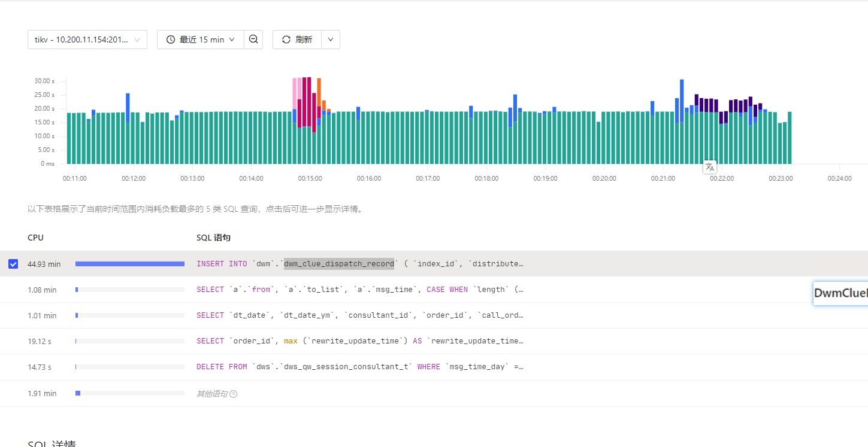Click the pink bar in the chart

pyautogui.click(x=295, y=93)
